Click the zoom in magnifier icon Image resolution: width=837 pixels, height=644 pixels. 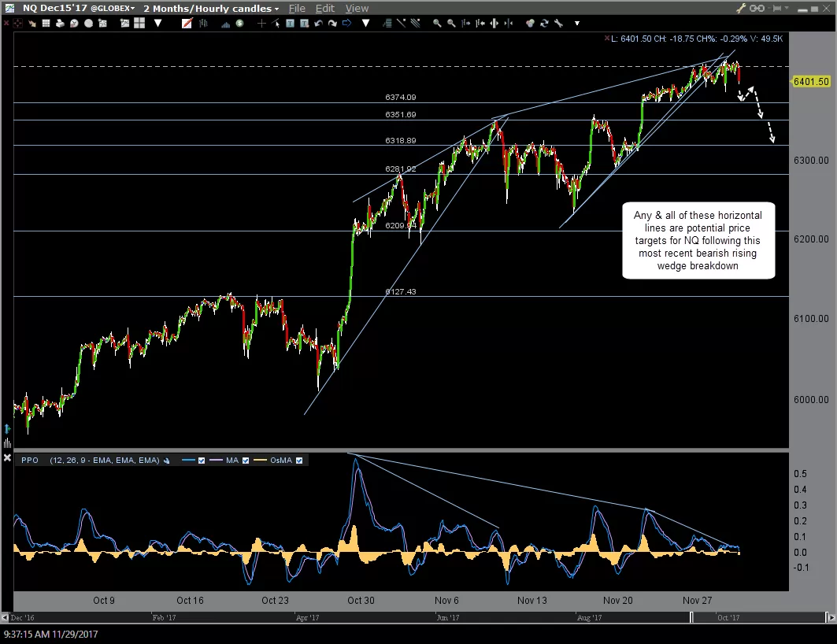(437, 23)
